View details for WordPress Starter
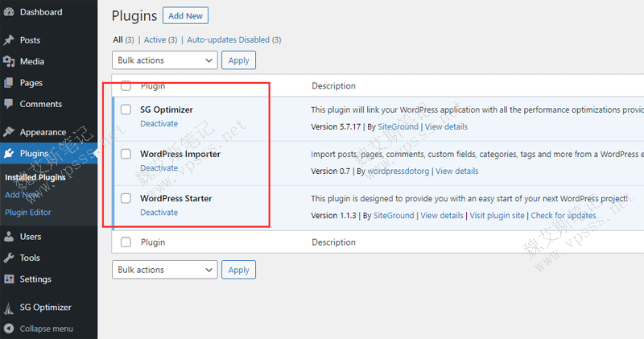This screenshot has height=339, width=644. tap(442, 215)
